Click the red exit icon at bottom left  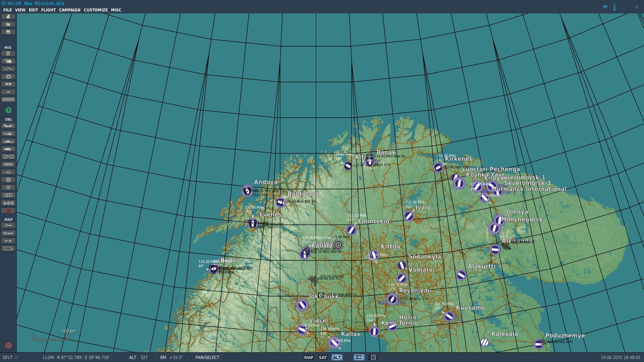(x=8, y=345)
